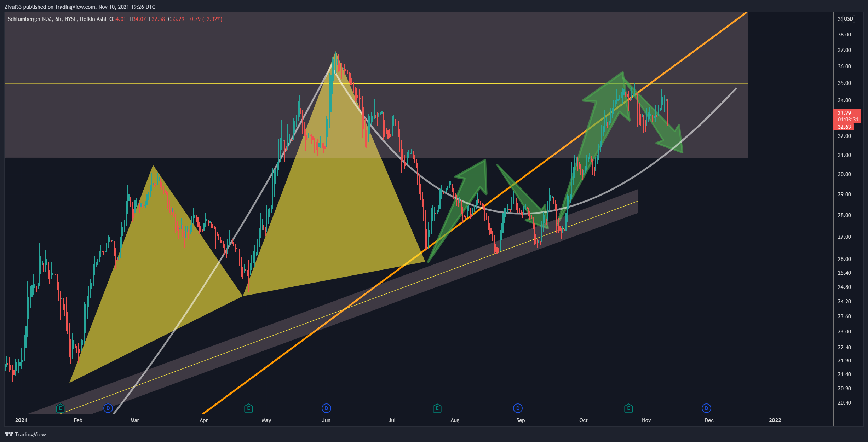Click the 28.00 price axis label

point(844,215)
